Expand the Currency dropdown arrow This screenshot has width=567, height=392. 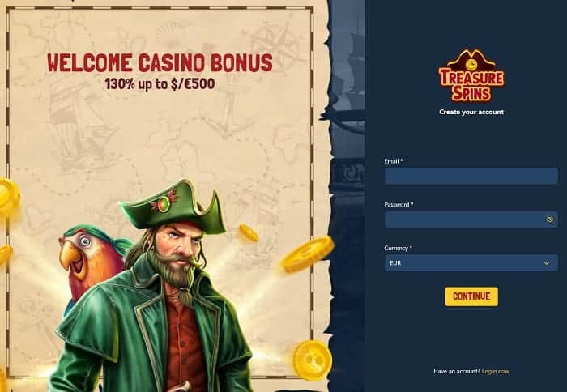pyautogui.click(x=547, y=263)
